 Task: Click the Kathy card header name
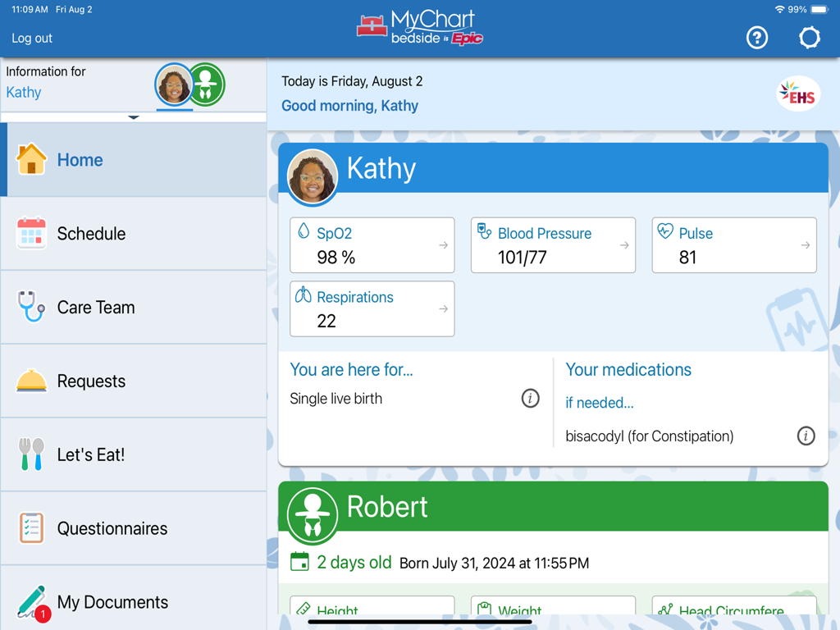coord(381,168)
